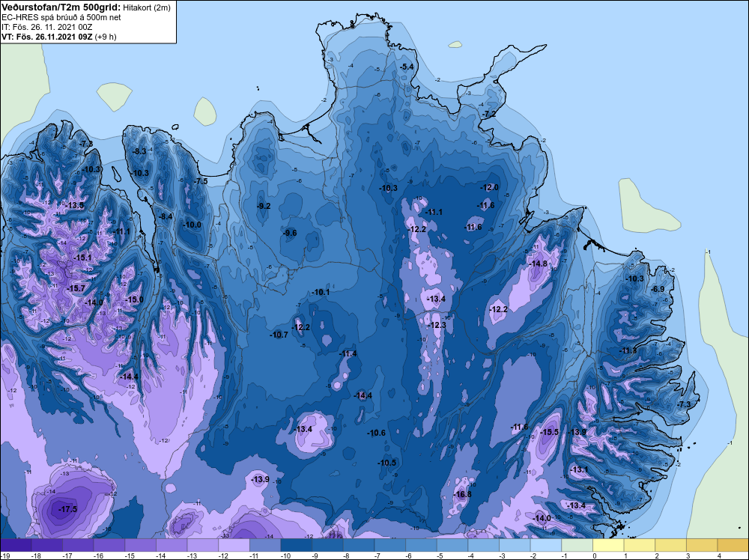
Task: Click the legend swatch between -12 and -11
Action: click(x=234, y=545)
